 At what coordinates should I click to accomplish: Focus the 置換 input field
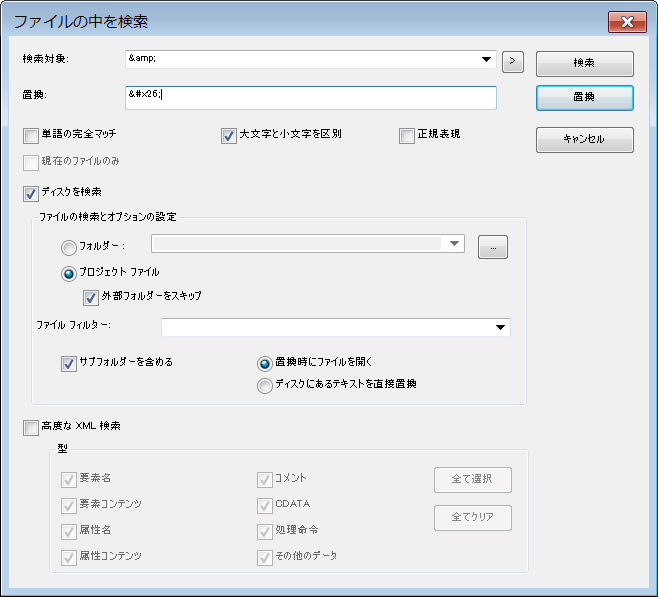[311, 98]
